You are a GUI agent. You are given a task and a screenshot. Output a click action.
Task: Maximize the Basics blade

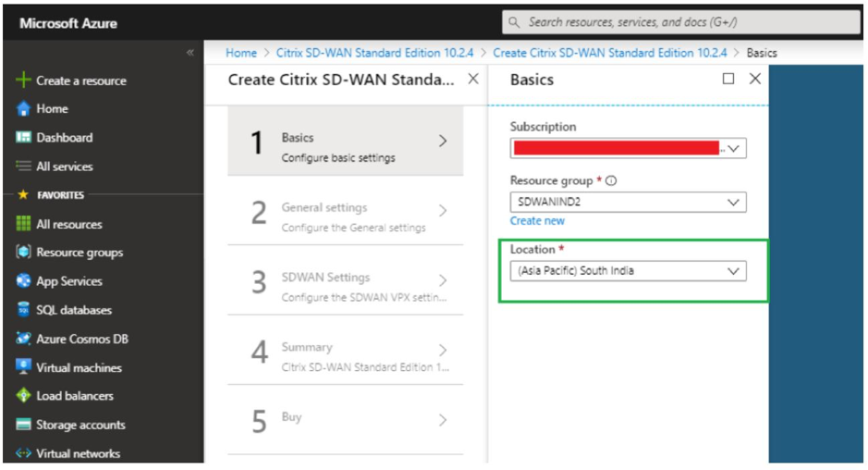(728, 79)
